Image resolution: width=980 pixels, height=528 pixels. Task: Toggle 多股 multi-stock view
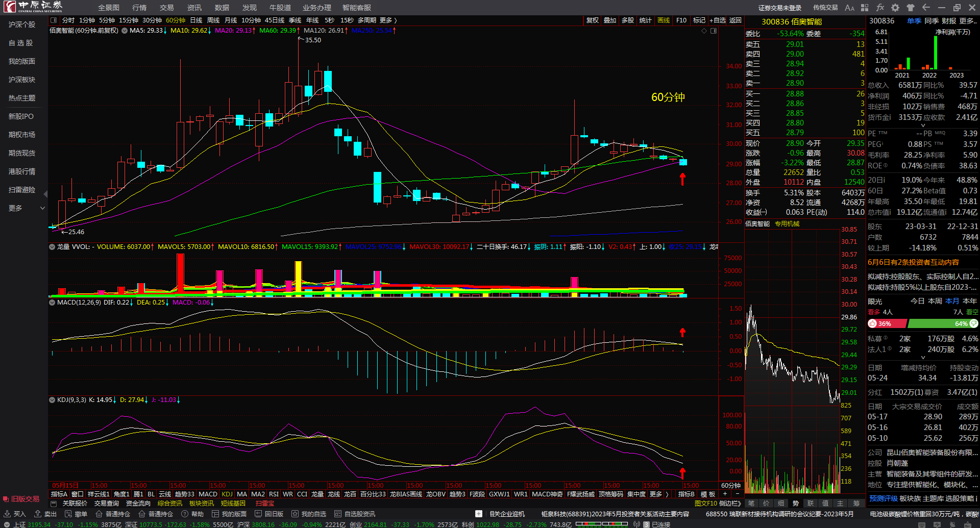[628, 20]
